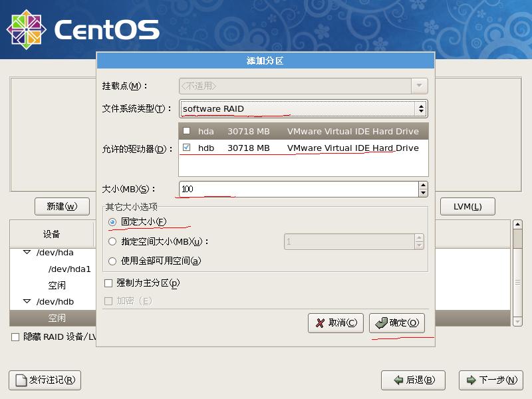Open the 挂载点 dropdown arrow
Screen dimensions: 532x399
coord(420,86)
